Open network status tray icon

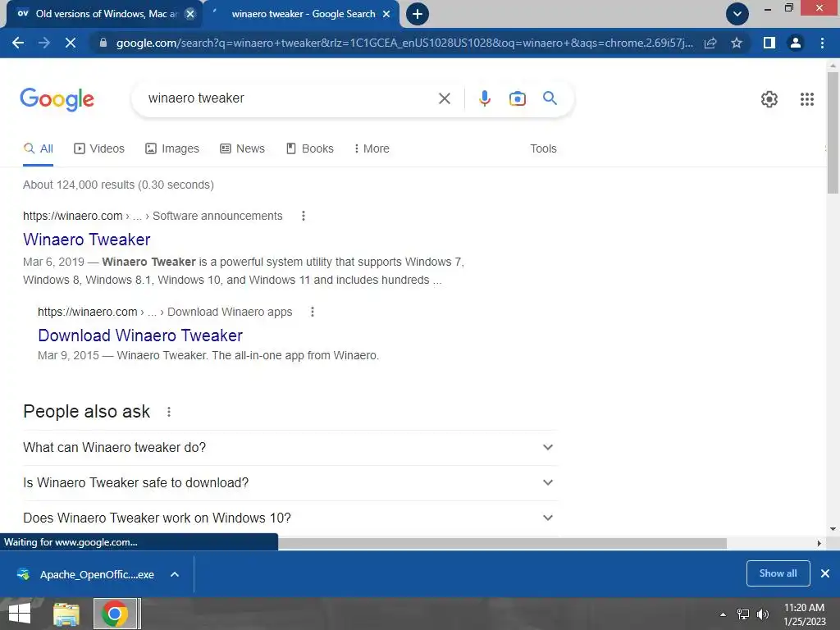743,614
